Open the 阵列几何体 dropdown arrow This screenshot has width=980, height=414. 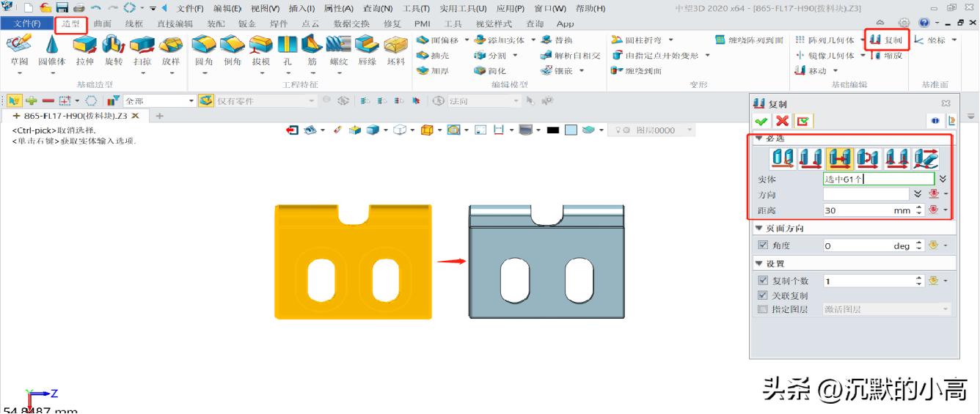pos(863,40)
